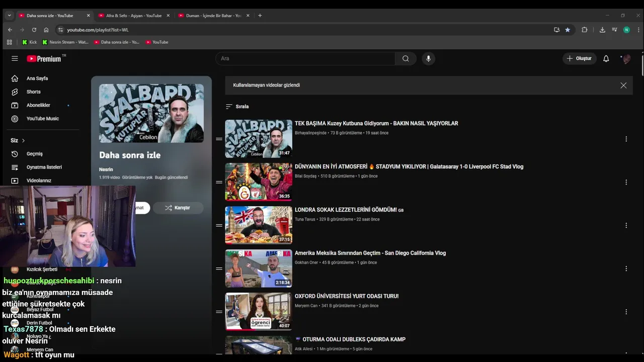Start voice search with the microphone

[428, 58]
